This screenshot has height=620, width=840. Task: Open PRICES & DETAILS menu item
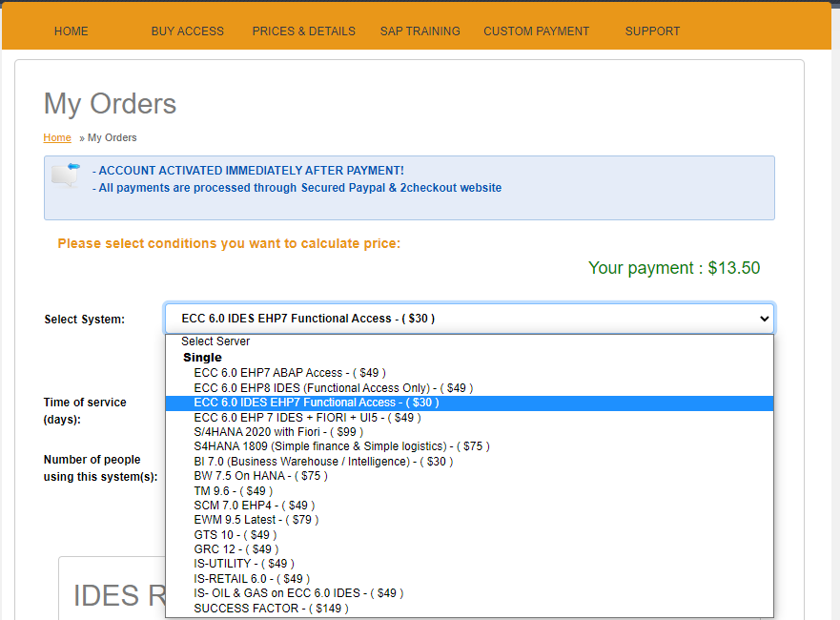[304, 31]
